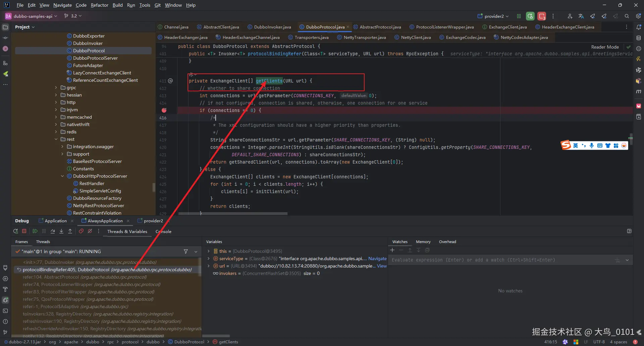Screen dimensions: 644x346
Task: Open the Project tool window folder icon
Action: point(5,27)
